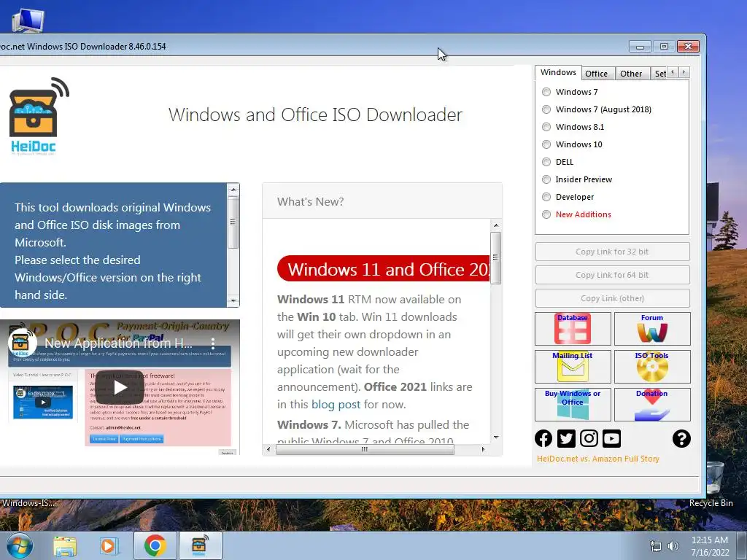747x560 pixels.
Task: Open the Mailing List envelope button
Action: (x=573, y=367)
